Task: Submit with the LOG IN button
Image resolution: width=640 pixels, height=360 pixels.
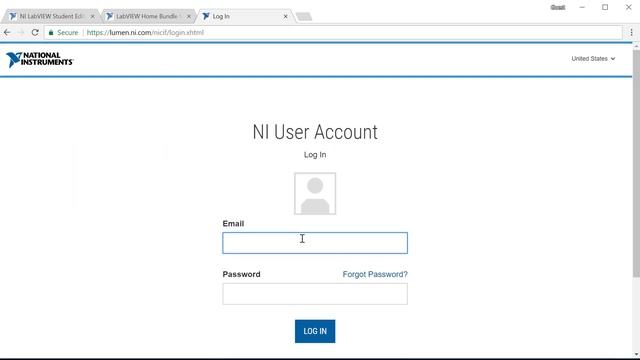Action: [x=315, y=331]
